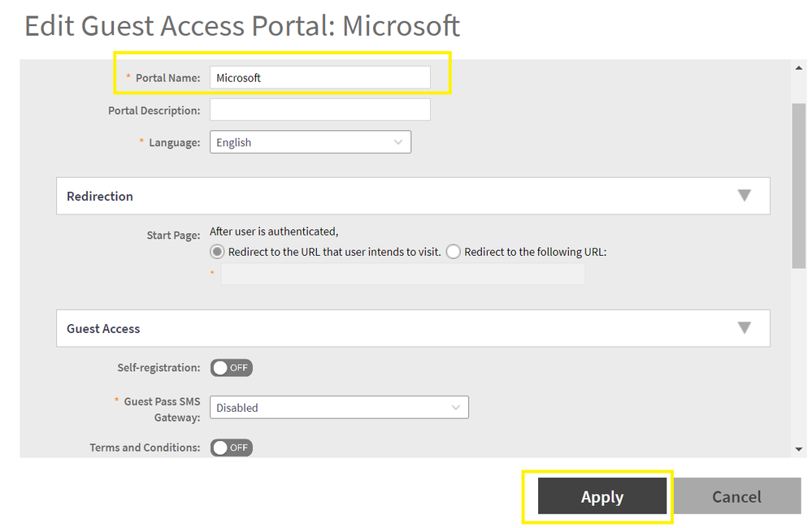Viewport: 812px width, 528px height.
Task: Click the redirect URL input box
Action: pos(402,275)
